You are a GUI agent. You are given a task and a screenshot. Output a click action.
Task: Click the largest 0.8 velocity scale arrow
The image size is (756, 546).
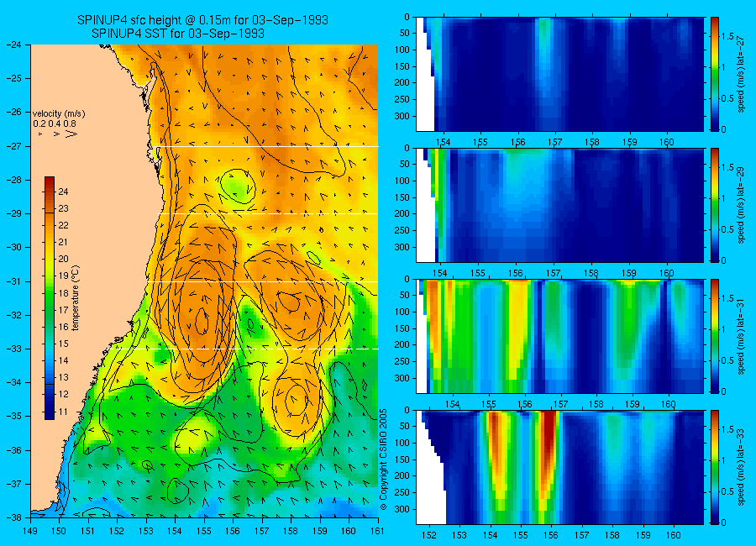[x=71, y=134]
